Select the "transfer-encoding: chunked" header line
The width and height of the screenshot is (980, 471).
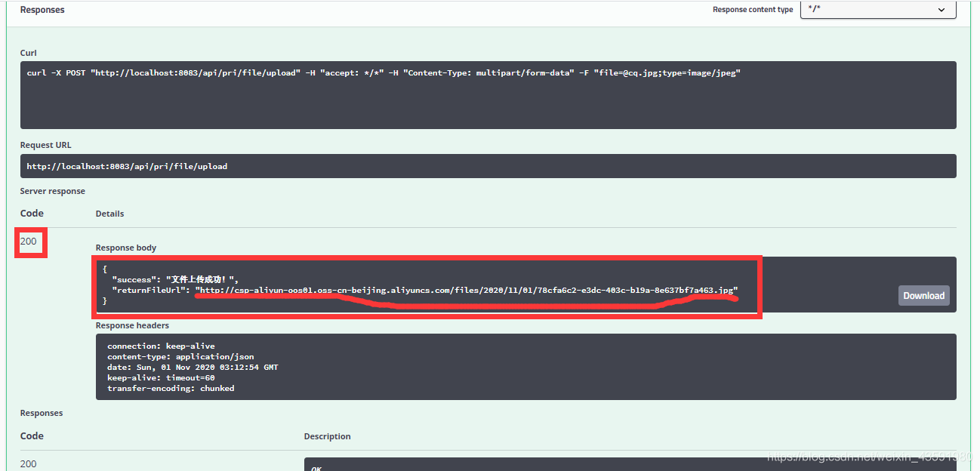coord(171,388)
